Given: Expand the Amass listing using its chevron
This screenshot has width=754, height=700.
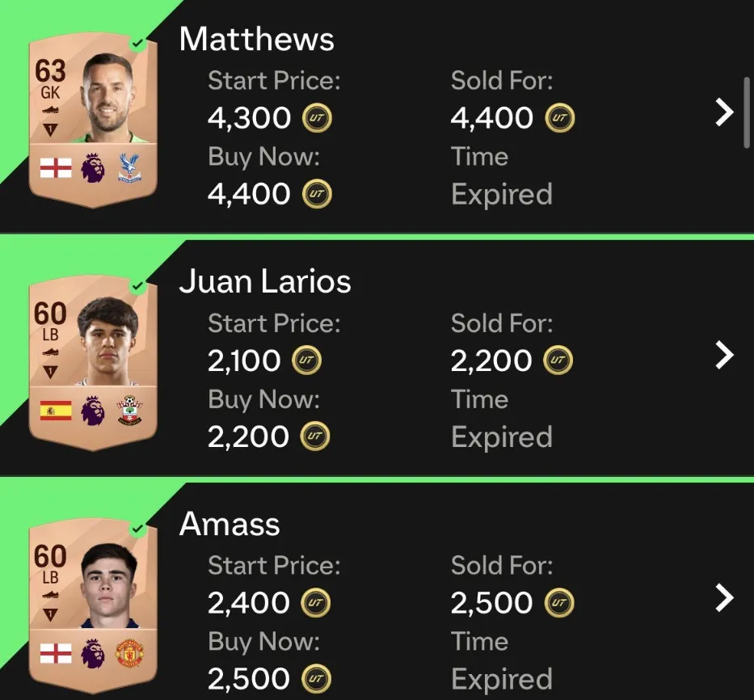Looking at the screenshot, I should (x=724, y=597).
